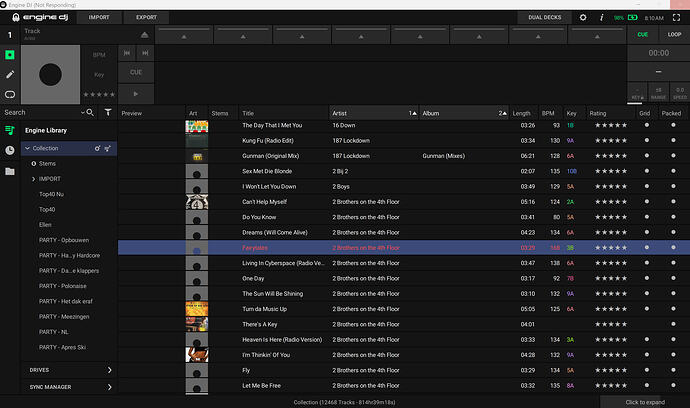This screenshot has height=408, width=690.
Task: Open the EXPORT menu
Action: 147,18
